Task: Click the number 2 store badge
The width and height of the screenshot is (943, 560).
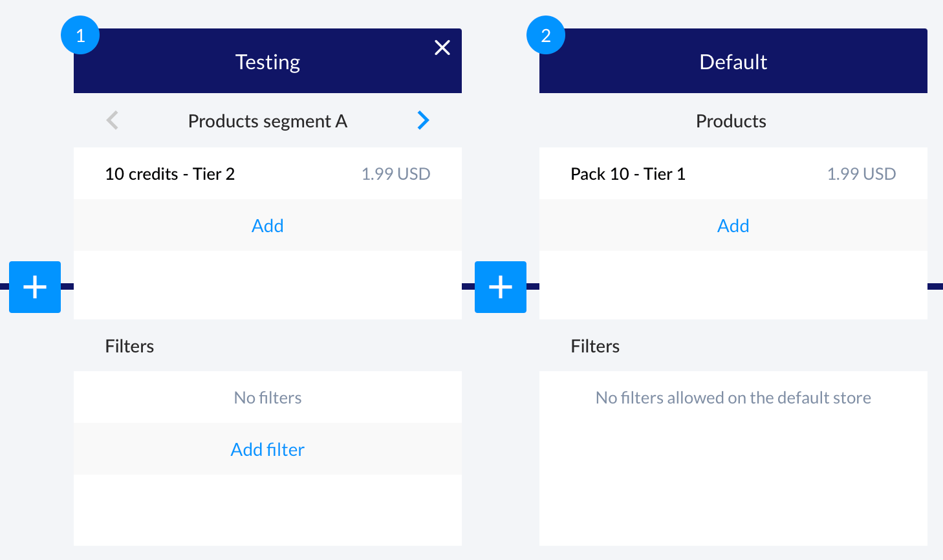Action: tap(546, 36)
